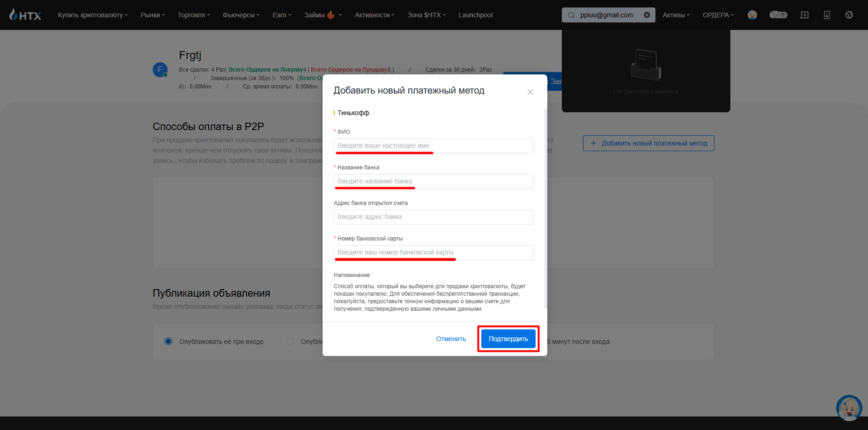Image resolution: width=868 pixels, height=430 pixels.
Task: Click the app download phone icon
Action: coord(827,15)
